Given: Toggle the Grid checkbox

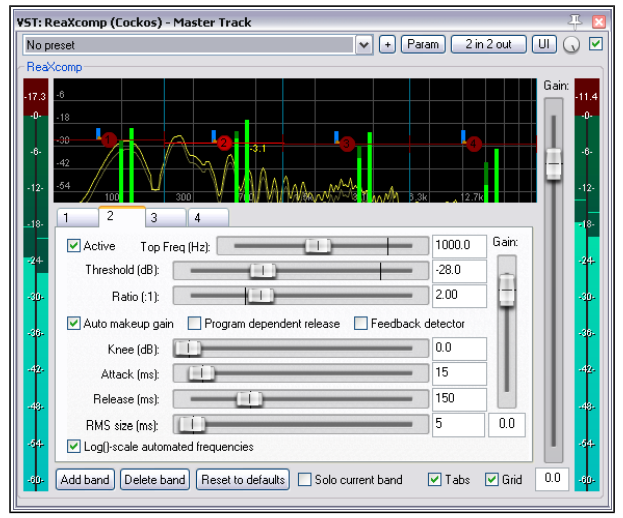Looking at the screenshot, I should pyautogui.click(x=491, y=479).
